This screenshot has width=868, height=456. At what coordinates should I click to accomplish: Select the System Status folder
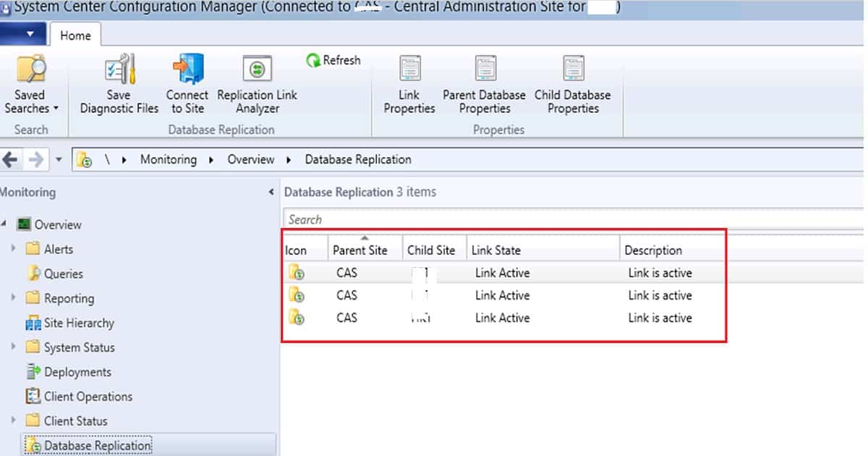tap(70, 347)
